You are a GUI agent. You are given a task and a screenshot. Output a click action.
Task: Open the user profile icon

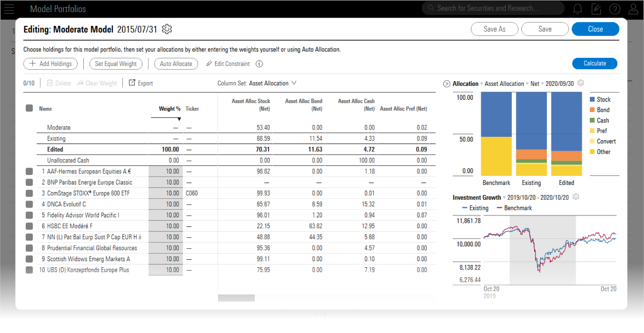pos(633,9)
